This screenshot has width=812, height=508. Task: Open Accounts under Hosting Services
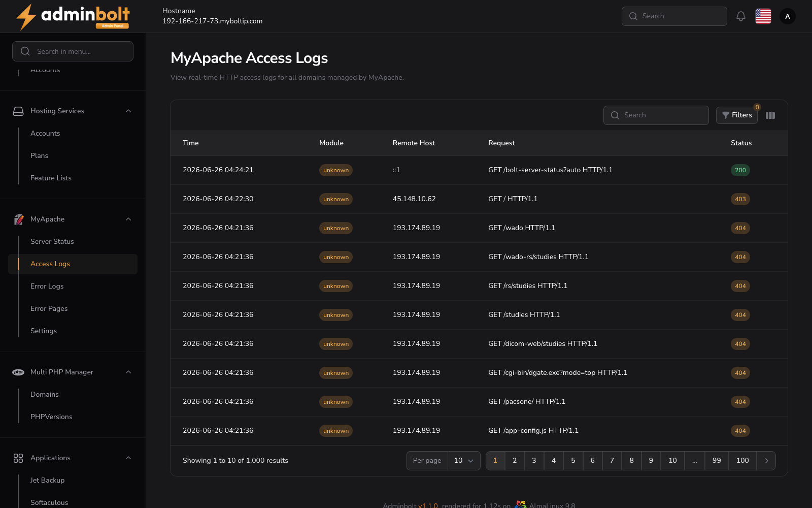click(x=45, y=133)
